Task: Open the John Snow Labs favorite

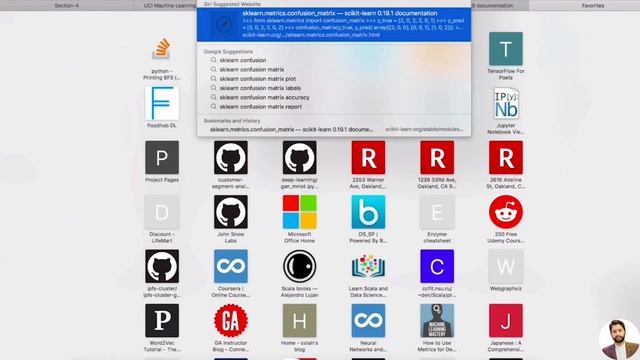Action: tap(231, 212)
